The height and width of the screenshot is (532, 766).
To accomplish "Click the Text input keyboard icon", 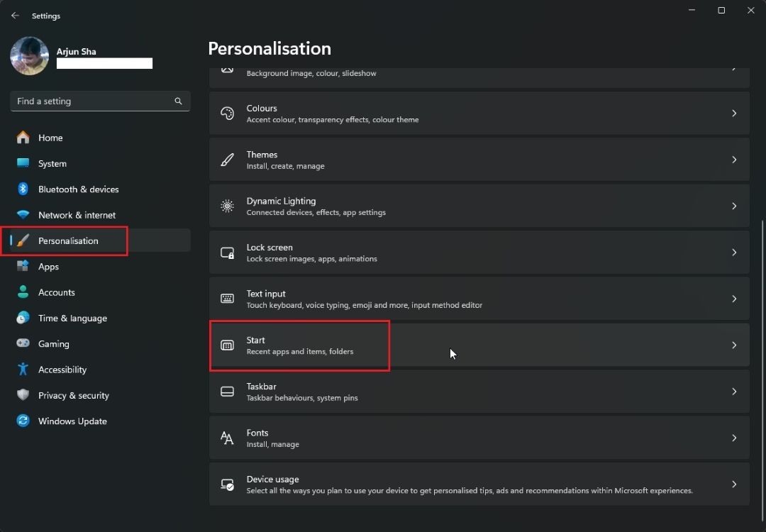I will [227, 299].
